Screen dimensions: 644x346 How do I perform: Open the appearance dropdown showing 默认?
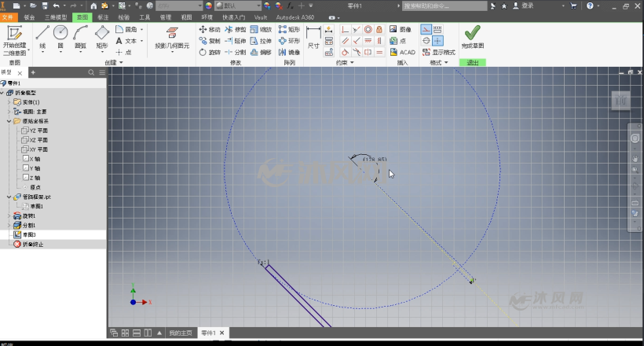click(x=238, y=6)
